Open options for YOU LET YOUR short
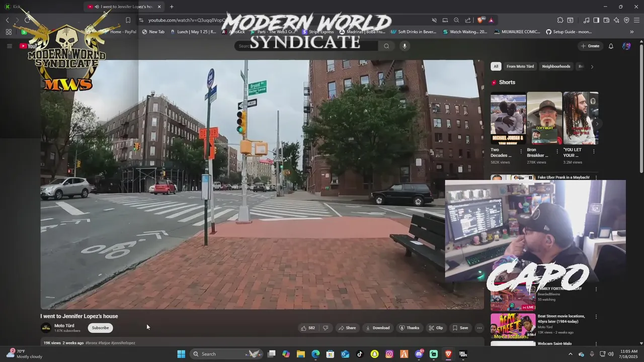Viewport: 644px width, 362px height. coord(594,151)
